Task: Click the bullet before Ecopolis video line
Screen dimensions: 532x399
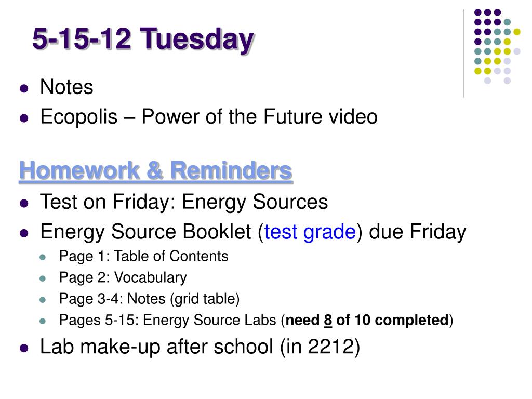Action: (24, 118)
